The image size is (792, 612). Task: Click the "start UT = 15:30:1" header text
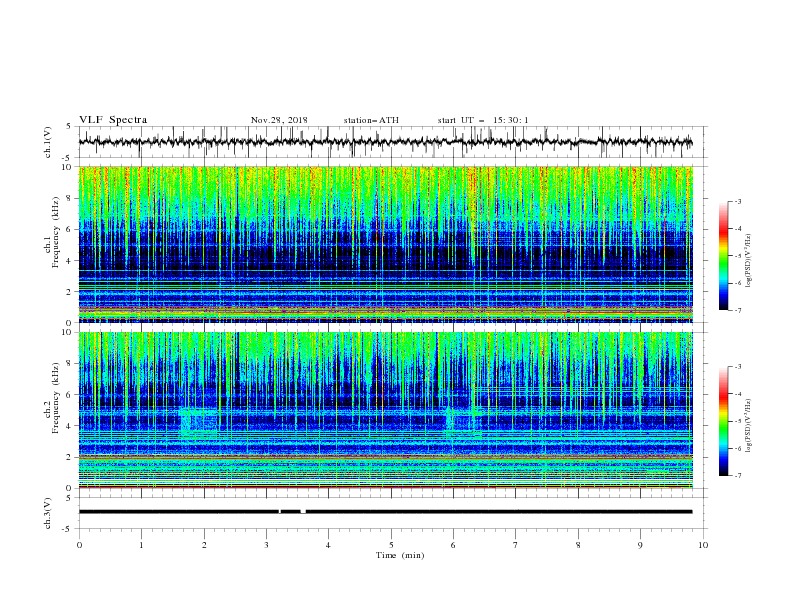483,120
